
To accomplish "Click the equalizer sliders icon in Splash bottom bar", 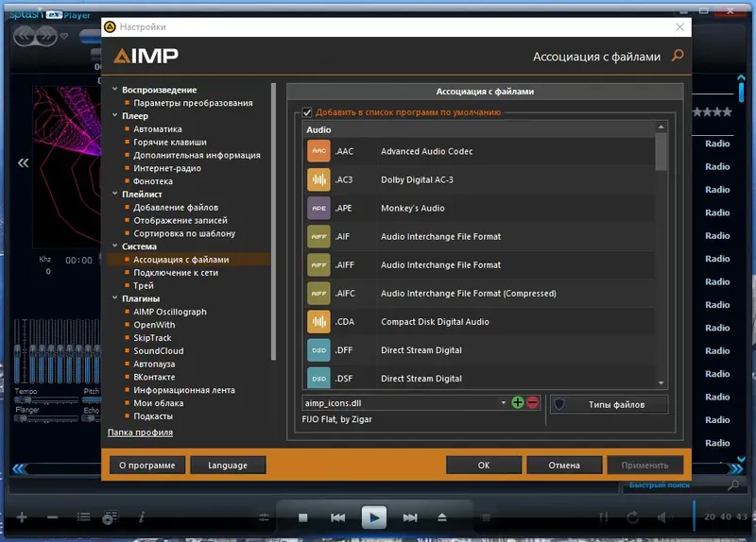I will coord(264,517).
